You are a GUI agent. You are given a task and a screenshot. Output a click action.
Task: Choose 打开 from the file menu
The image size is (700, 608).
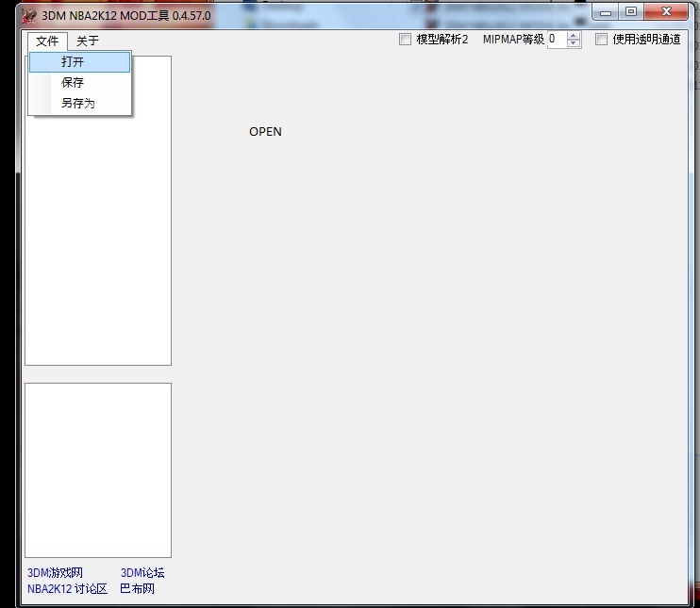tap(80, 61)
